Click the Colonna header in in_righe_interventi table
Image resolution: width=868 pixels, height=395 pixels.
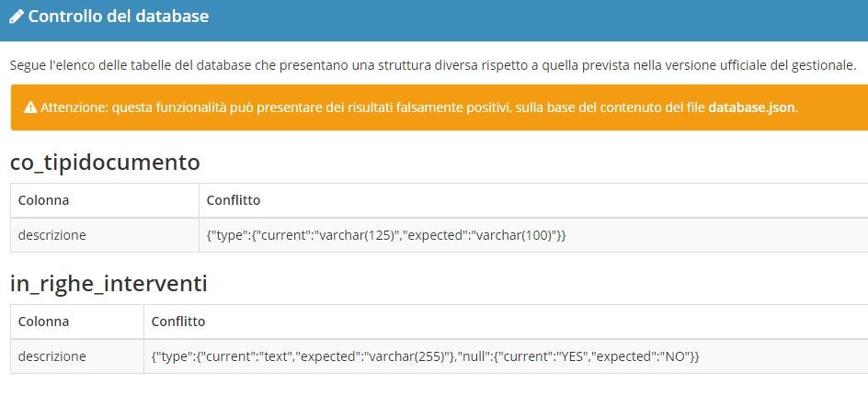pos(44,322)
